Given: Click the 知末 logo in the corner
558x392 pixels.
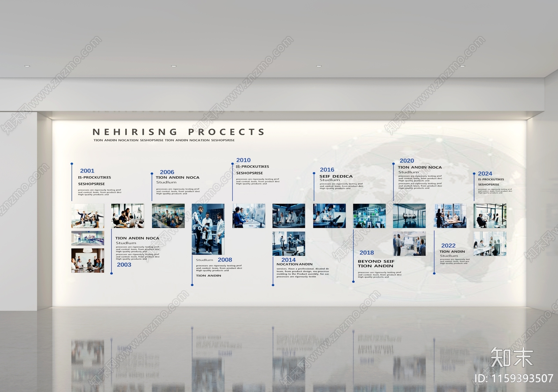Looking at the screenshot, I should tap(512, 358).
